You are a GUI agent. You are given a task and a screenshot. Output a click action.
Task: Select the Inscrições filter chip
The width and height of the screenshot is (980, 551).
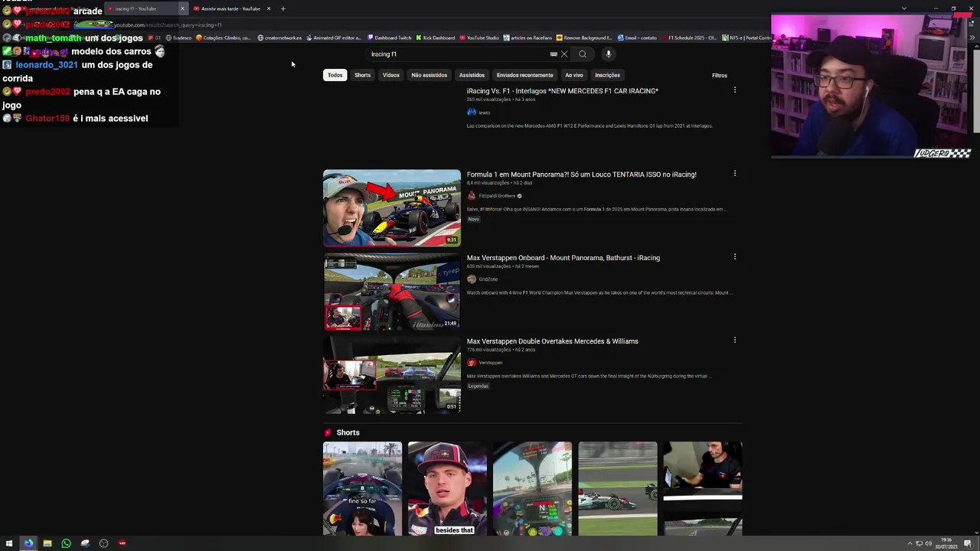tap(608, 75)
